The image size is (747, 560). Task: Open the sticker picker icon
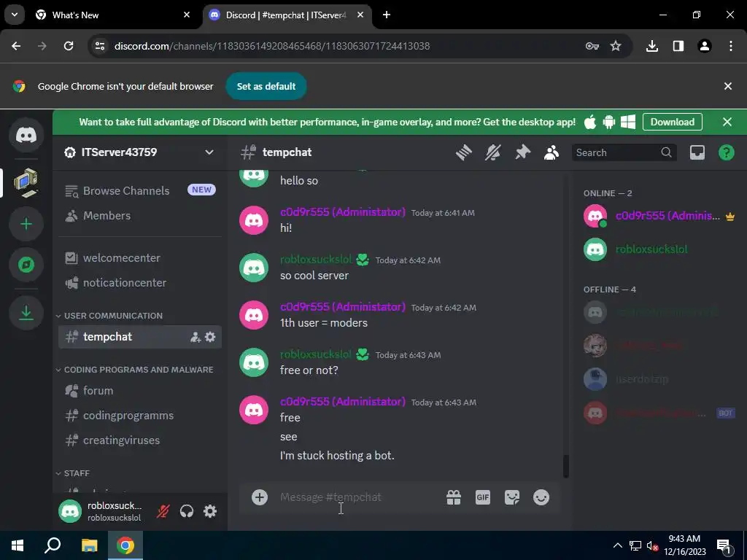click(511, 497)
